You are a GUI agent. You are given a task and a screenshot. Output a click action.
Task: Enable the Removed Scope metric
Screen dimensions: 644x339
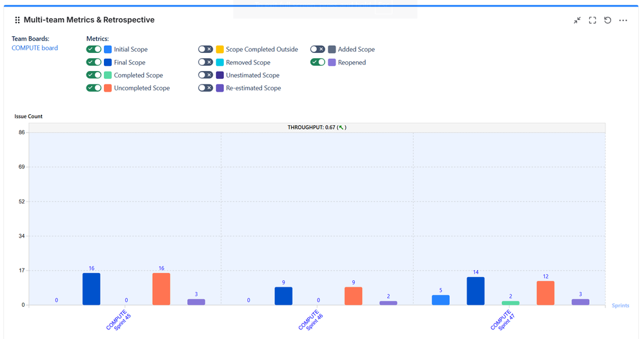coord(205,62)
